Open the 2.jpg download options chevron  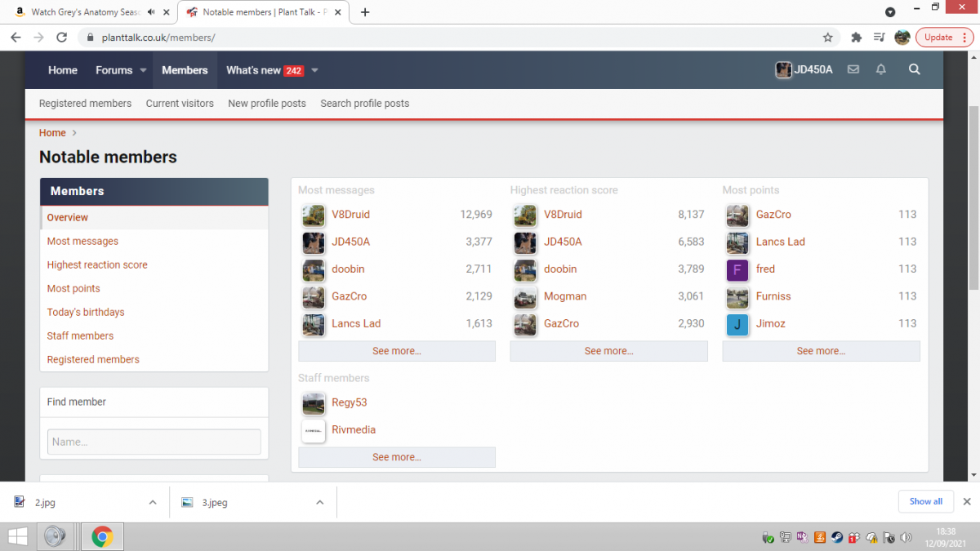[152, 502]
